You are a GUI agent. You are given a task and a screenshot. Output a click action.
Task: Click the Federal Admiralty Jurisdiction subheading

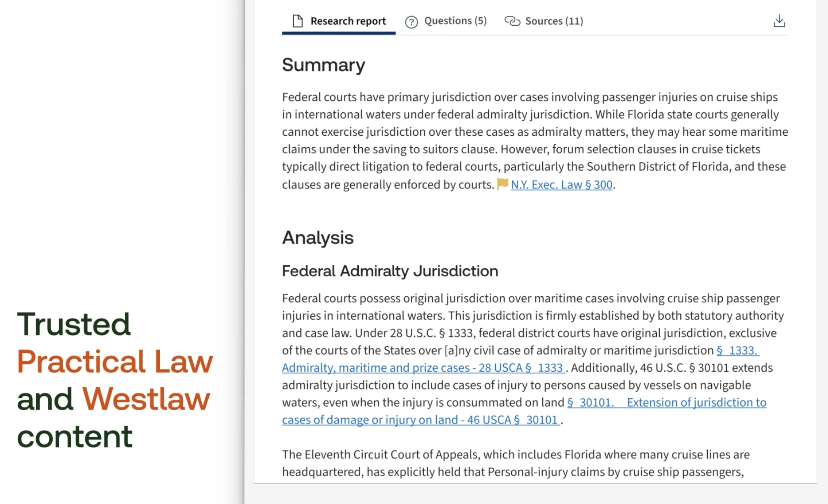coord(390,271)
